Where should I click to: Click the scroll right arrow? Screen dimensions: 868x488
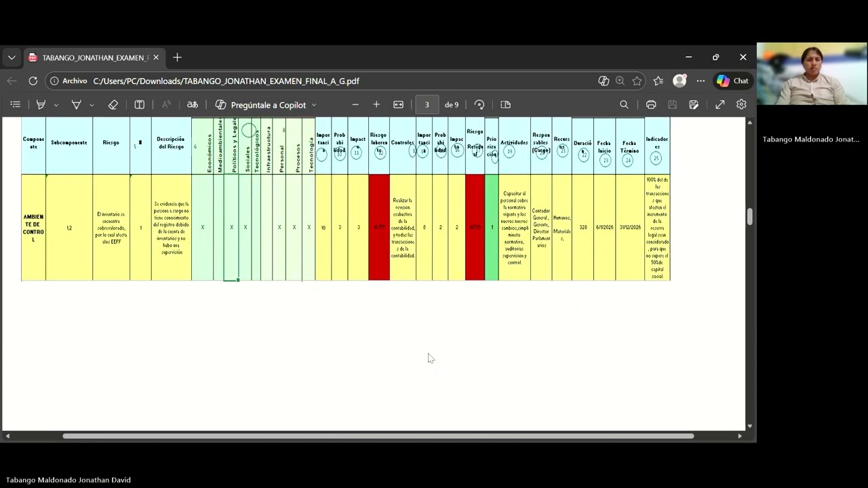pyautogui.click(x=740, y=436)
